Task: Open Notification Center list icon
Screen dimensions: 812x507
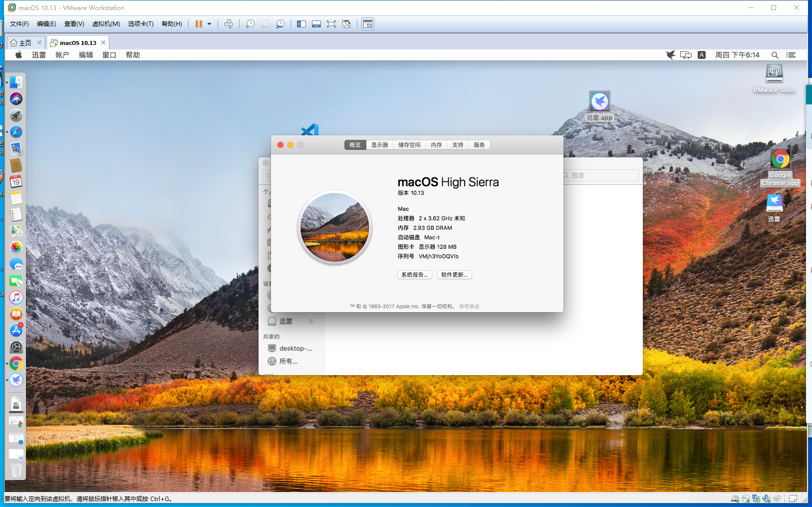Action: point(791,55)
